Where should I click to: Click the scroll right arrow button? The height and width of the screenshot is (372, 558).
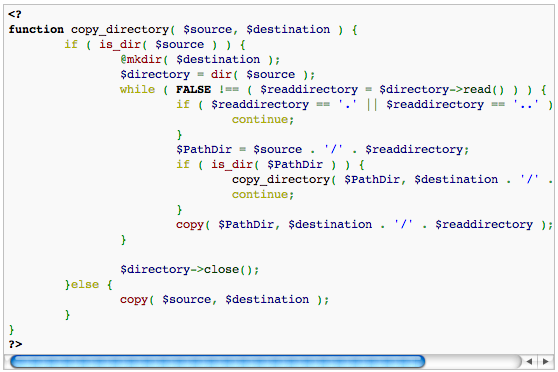click(546, 361)
